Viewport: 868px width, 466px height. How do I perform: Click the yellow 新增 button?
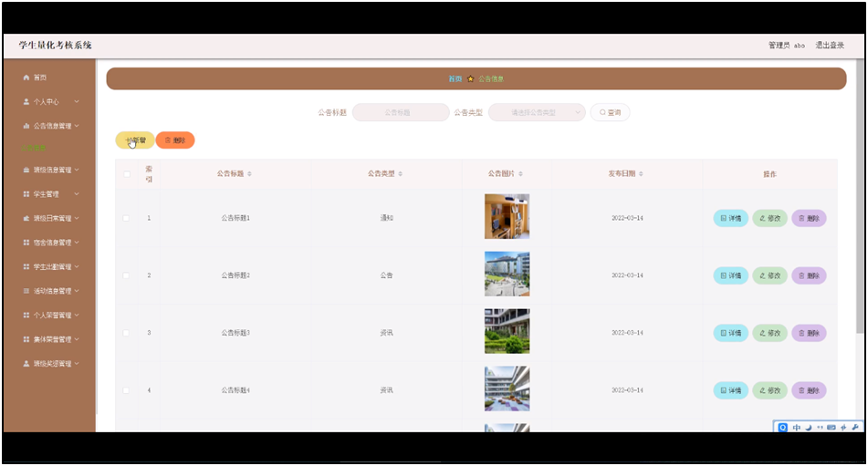pyautogui.click(x=134, y=140)
